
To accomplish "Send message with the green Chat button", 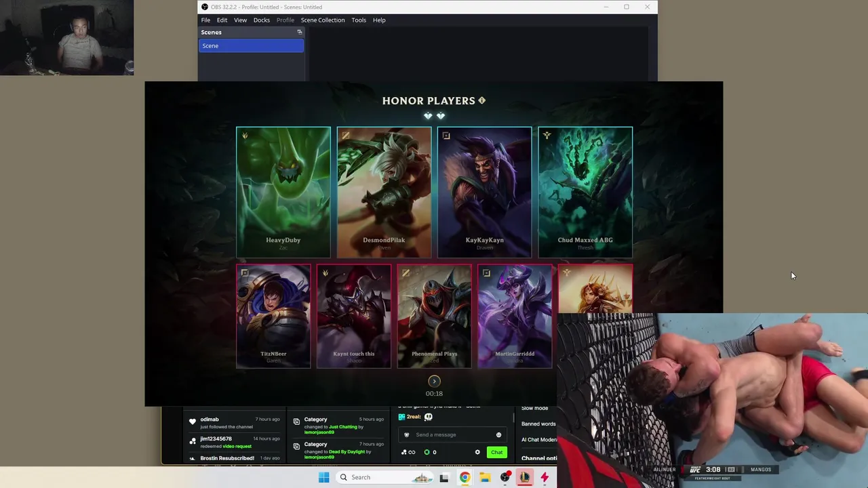I will click(497, 452).
